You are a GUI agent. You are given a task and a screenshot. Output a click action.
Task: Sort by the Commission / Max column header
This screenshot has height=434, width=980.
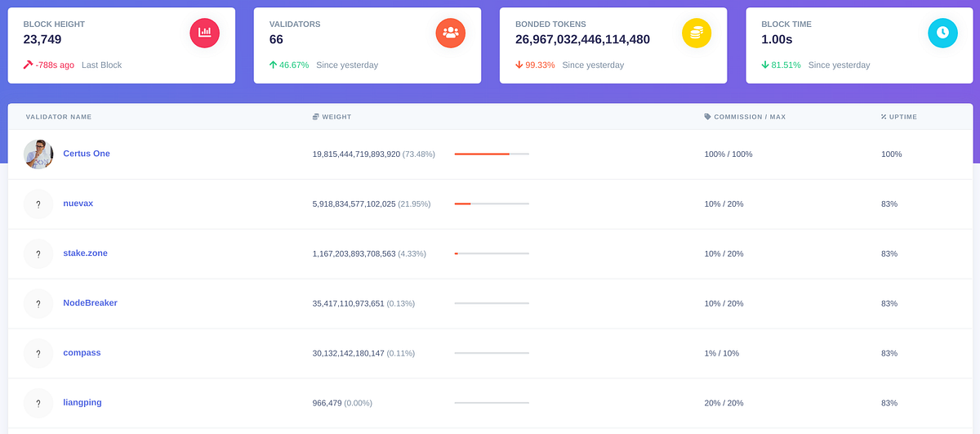[745, 117]
